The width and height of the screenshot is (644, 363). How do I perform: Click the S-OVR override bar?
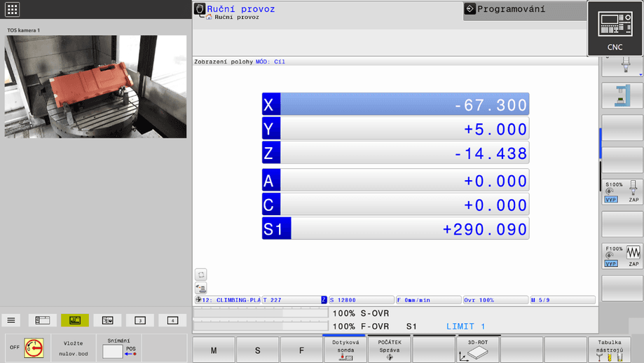[261, 313]
